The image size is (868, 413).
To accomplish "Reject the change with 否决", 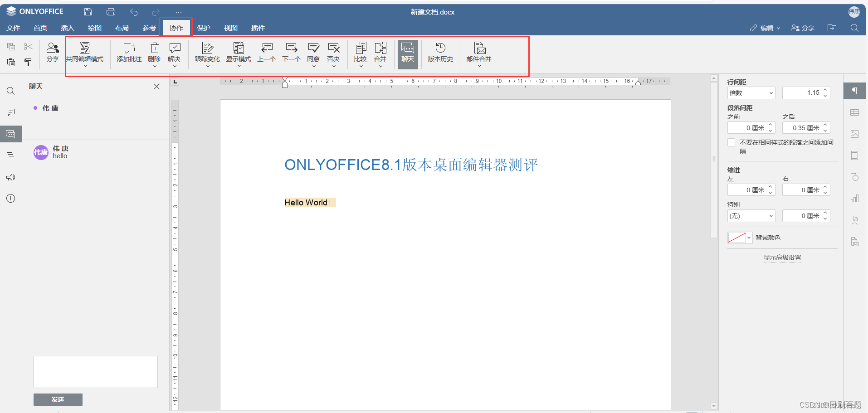I will [334, 53].
